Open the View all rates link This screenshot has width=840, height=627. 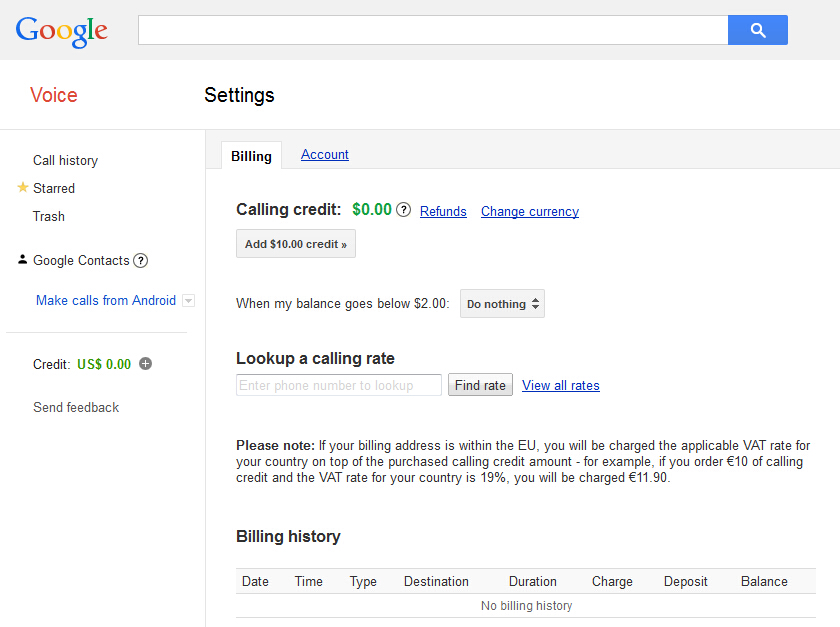coord(561,385)
